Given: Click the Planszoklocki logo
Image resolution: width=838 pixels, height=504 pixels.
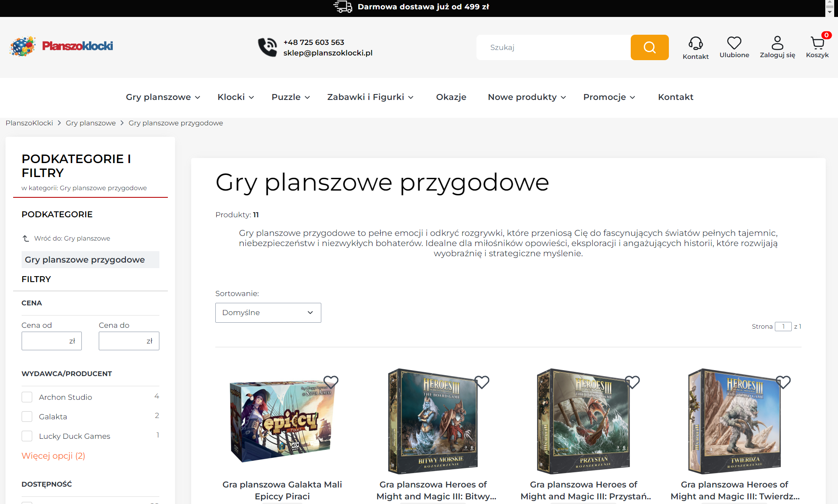Looking at the screenshot, I should coord(61,47).
